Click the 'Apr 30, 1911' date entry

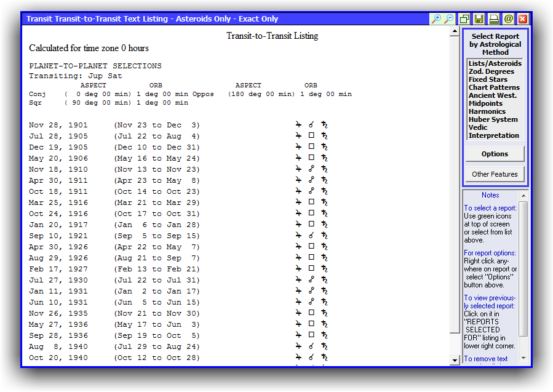click(x=58, y=180)
